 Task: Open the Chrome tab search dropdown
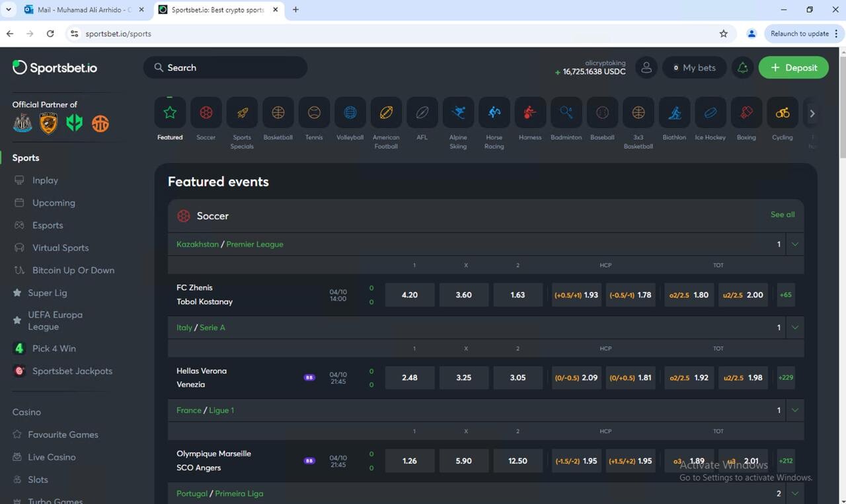click(9, 10)
